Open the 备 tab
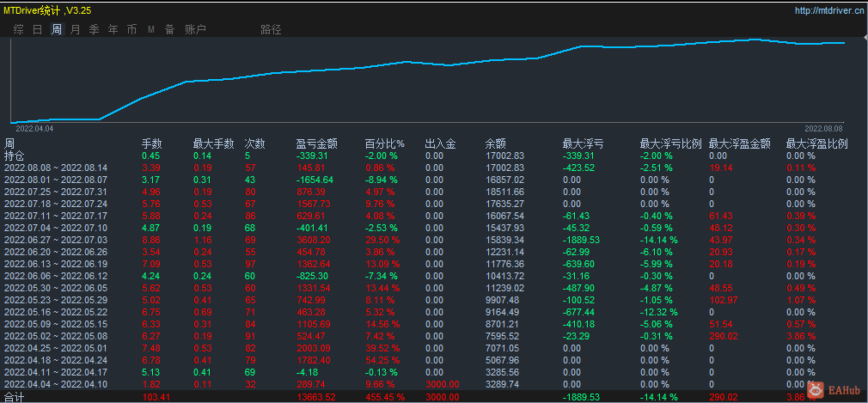Viewport: 868px width, 403px height. pos(169,30)
